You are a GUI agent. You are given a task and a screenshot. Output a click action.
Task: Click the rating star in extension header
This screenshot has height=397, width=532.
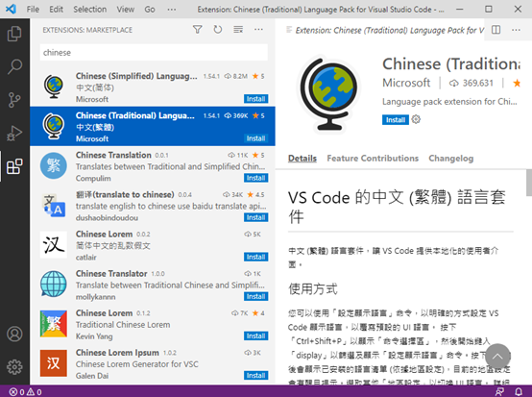pyautogui.click(x=517, y=83)
